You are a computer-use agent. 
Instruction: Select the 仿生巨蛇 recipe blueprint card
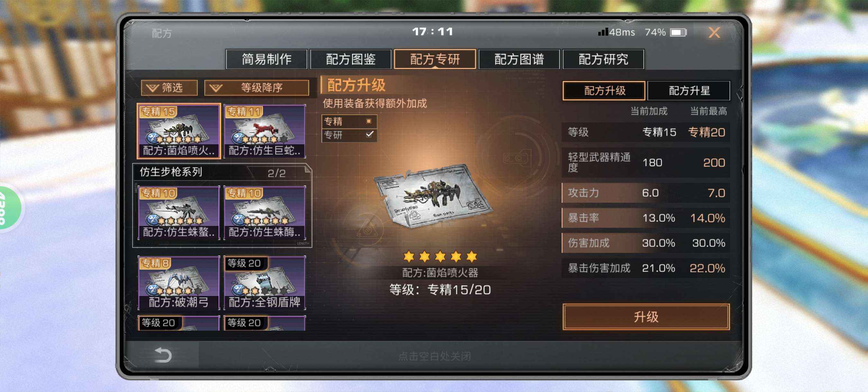pos(265,131)
